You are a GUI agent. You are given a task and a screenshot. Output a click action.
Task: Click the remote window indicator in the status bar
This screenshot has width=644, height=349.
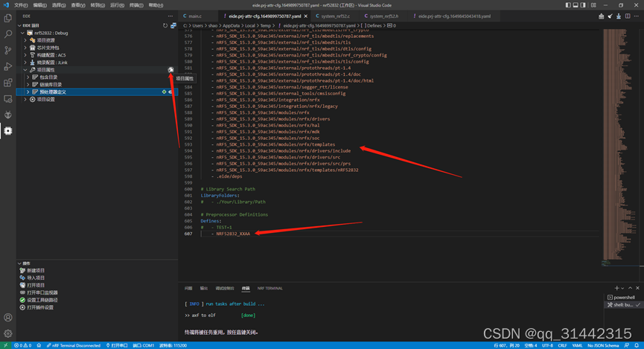coord(5,345)
